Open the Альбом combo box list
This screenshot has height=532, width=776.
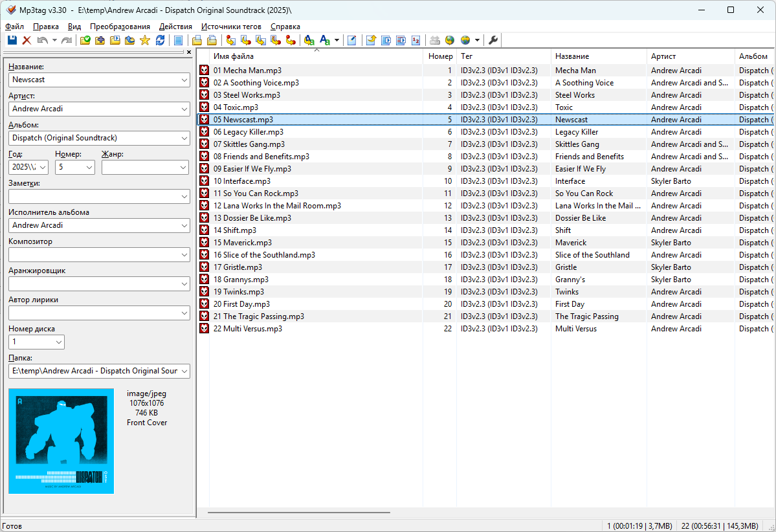tap(183, 138)
